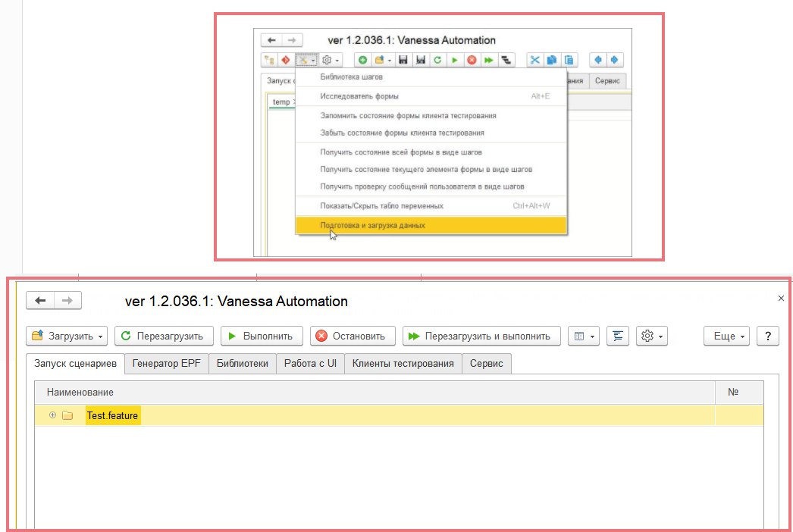Screen dimensions: 793x532
Task: Click the blue left arrow icon in the upper toolbar
Action: pos(598,60)
